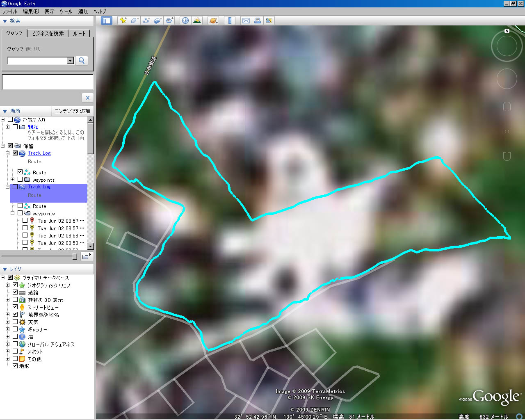Image resolution: width=525 pixels, height=420 pixels.
Task: Enable the 天気 layer checkbox
Action: (x=15, y=322)
